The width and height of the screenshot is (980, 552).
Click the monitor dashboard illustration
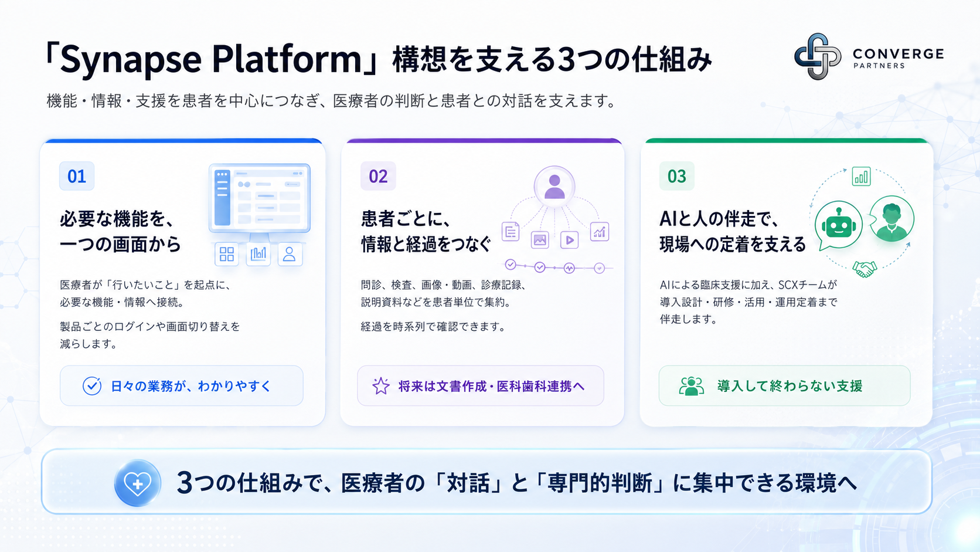coord(260,199)
